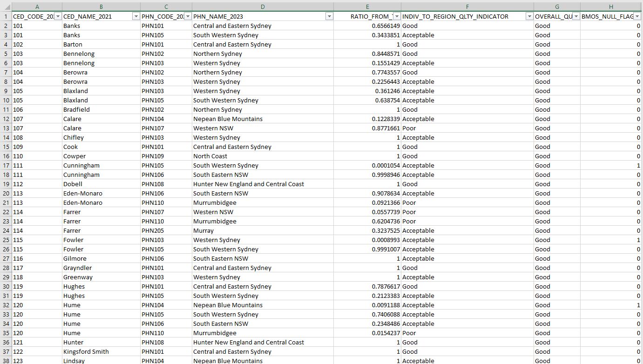Select the BMOS flag value 1 in the Cunningham row
Viewport: 643px width, 364px height.
tap(611, 165)
